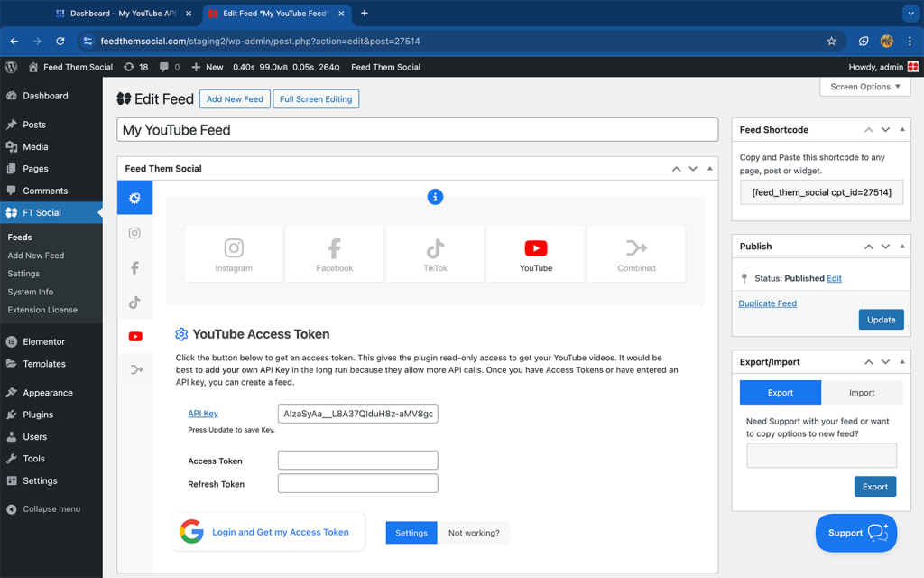Screen dimensions: 924x578
Task: Open Add New Feed submenu item
Action: (36, 256)
